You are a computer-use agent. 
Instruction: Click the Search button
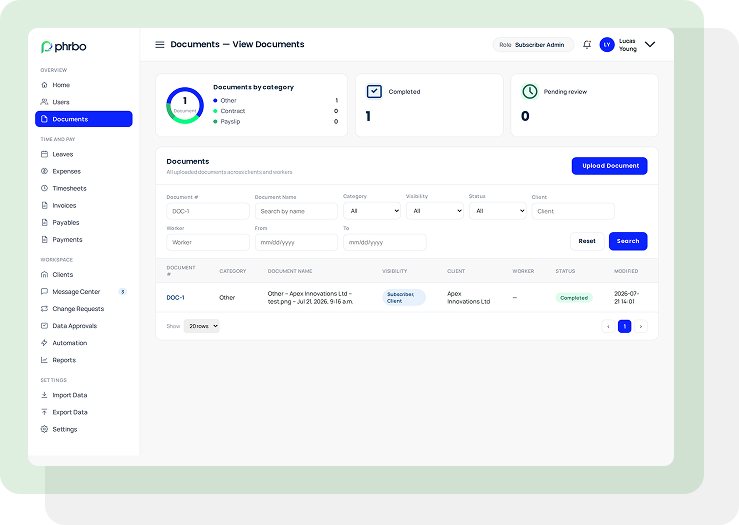pos(628,241)
